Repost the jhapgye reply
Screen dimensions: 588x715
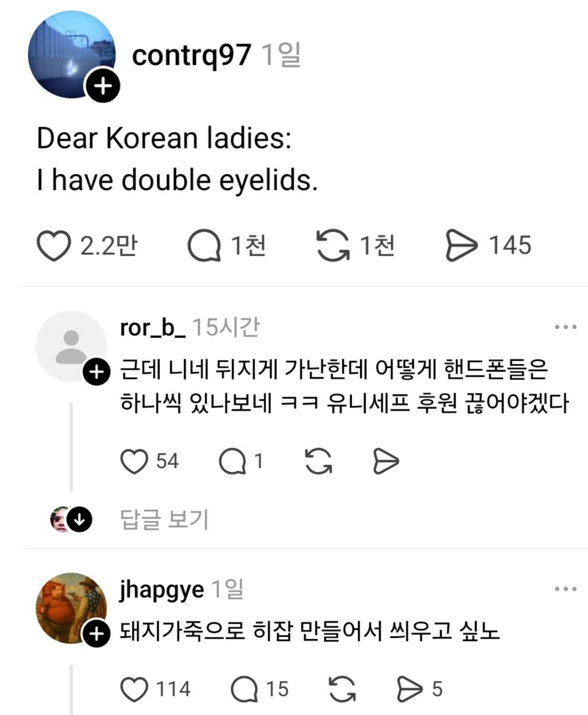click(x=342, y=689)
